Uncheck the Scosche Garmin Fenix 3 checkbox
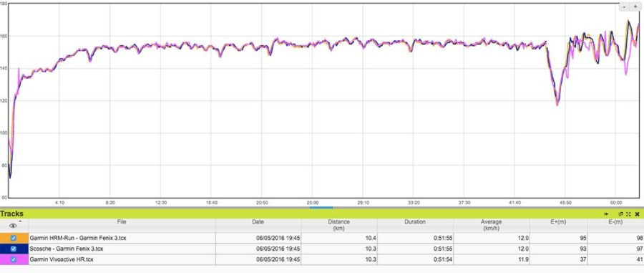 tap(14, 249)
